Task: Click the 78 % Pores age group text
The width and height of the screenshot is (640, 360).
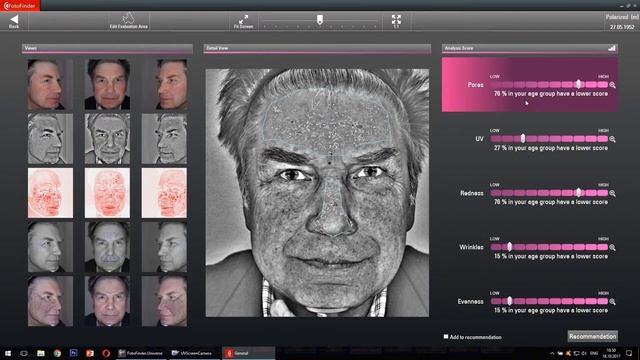Action: [551, 94]
